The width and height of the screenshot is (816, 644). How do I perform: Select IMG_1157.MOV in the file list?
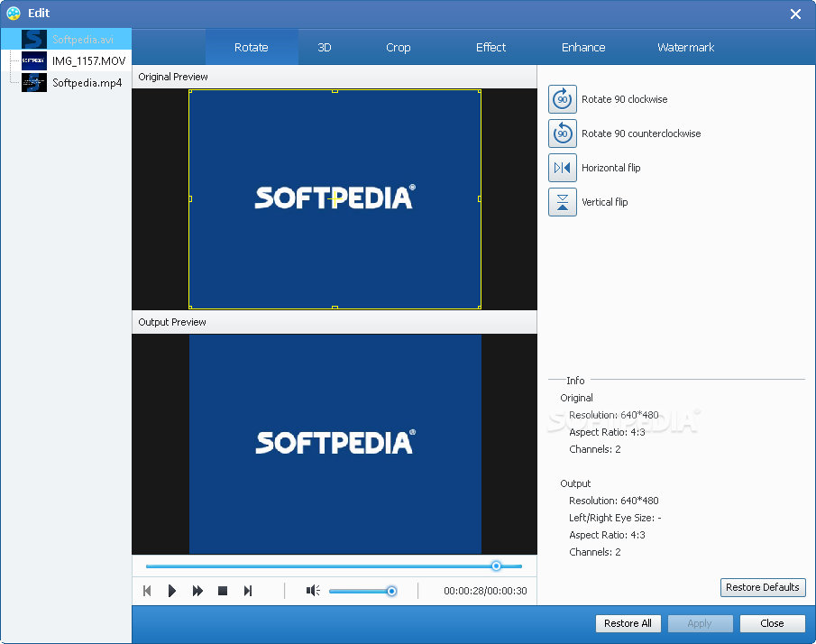tap(66, 61)
